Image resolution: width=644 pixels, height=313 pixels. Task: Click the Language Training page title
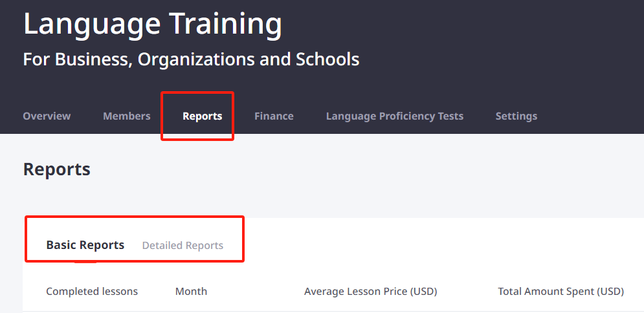point(153,25)
